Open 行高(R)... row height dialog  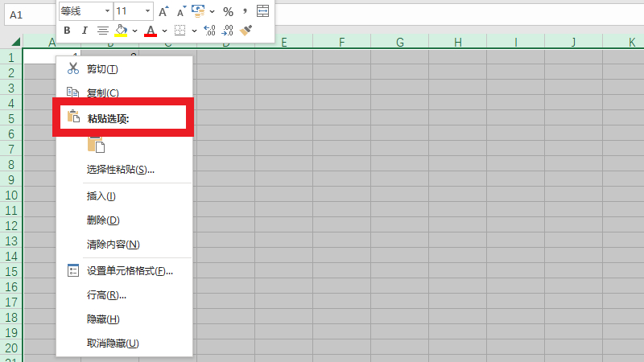click(124, 295)
